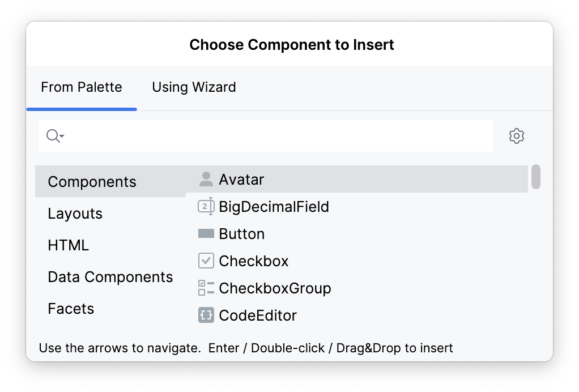Select the BigDecimalField list entry
579x392 pixels.
[274, 207]
